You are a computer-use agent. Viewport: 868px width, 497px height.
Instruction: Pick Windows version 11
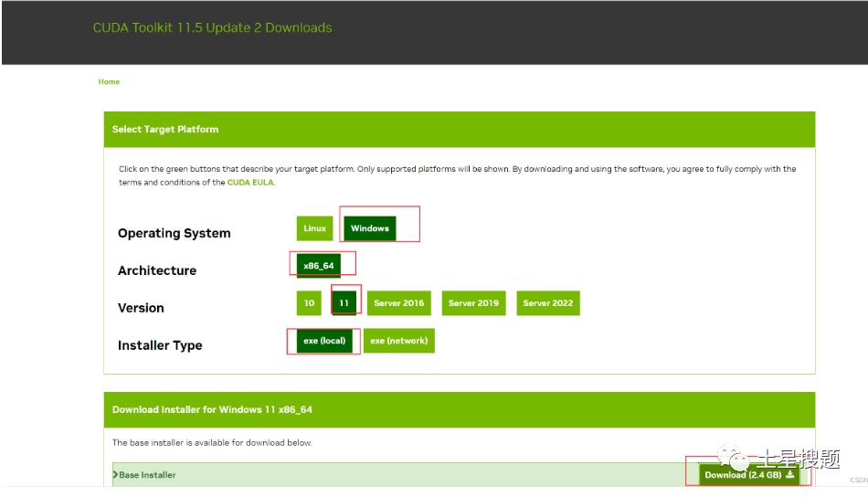[x=344, y=302]
